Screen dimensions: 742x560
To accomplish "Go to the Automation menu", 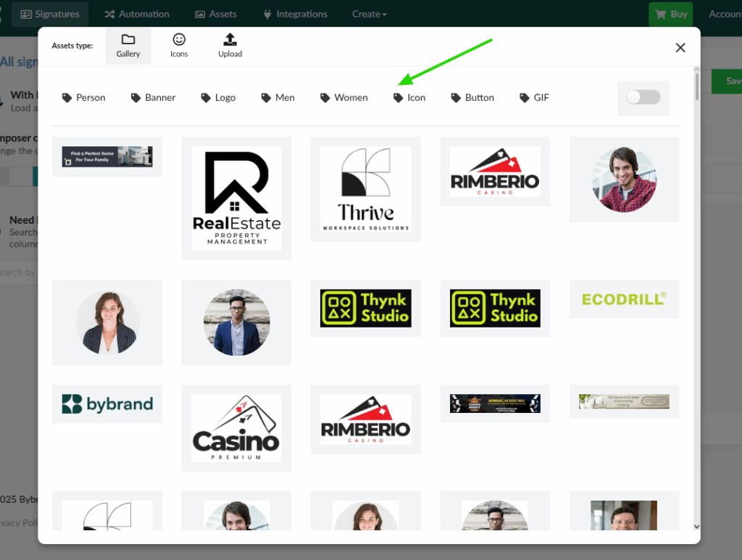I will pyautogui.click(x=137, y=14).
